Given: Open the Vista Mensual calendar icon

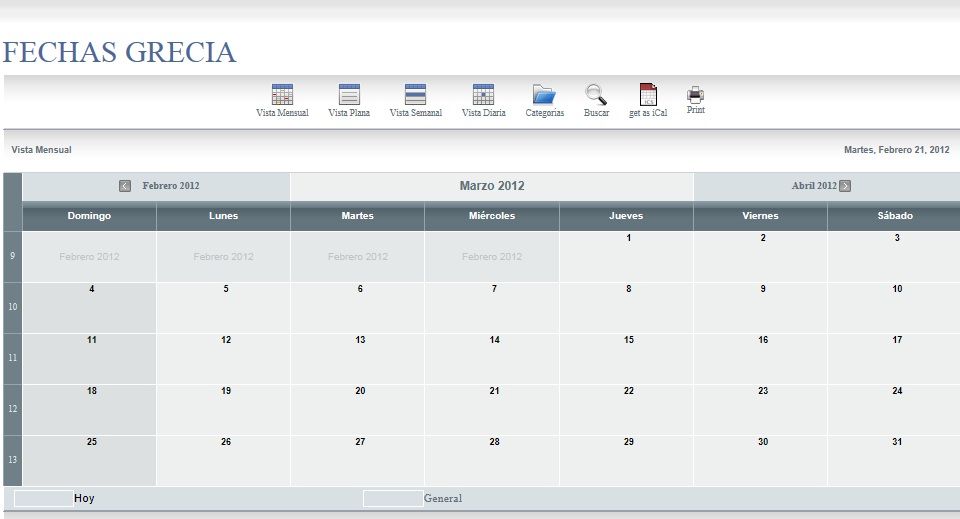Looking at the screenshot, I should point(282,95).
